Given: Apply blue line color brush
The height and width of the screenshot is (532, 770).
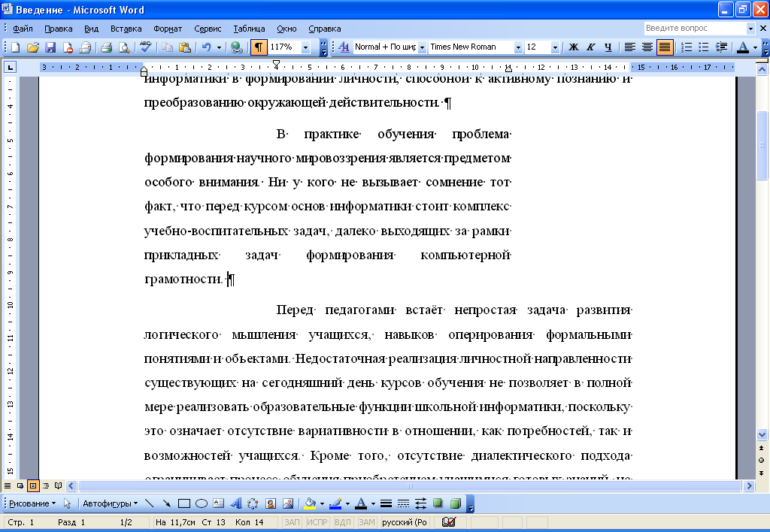Looking at the screenshot, I should [x=335, y=503].
